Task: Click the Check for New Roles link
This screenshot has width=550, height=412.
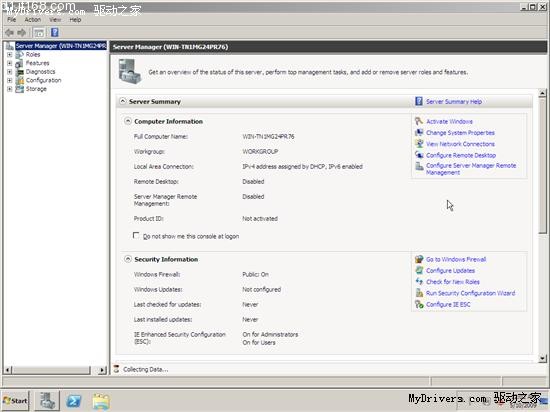Action: [453, 282]
